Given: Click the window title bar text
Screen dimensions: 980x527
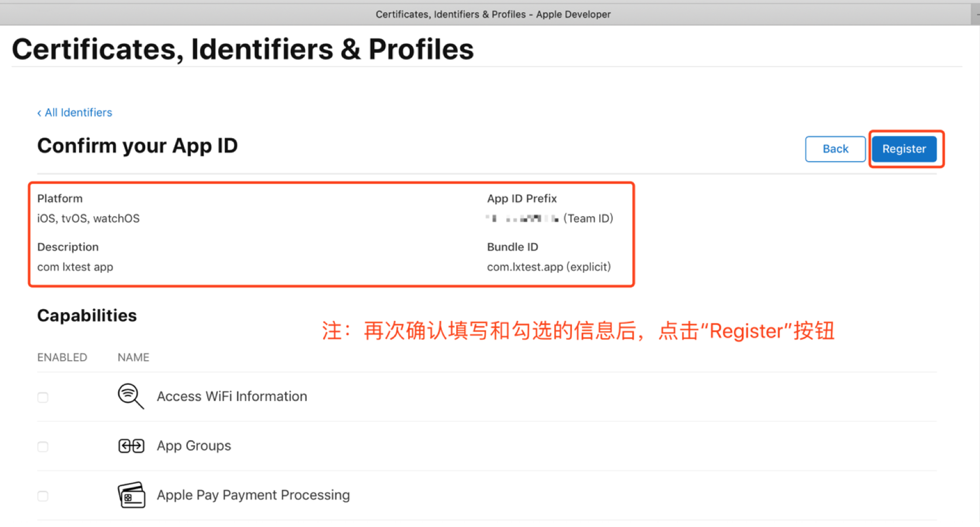Looking at the screenshot, I should point(493,14).
